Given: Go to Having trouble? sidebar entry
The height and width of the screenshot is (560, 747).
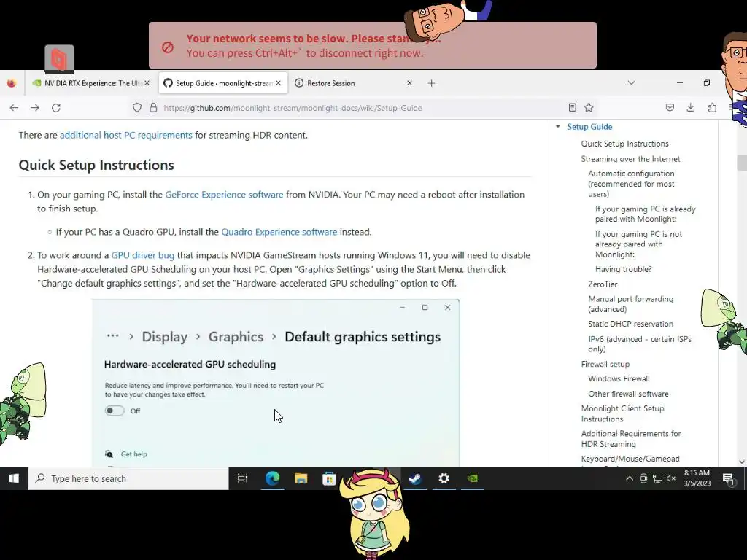Looking at the screenshot, I should pyautogui.click(x=623, y=269).
